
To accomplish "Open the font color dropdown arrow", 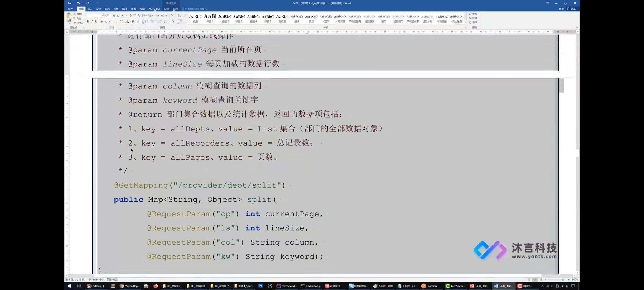I will (x=130, y=22).
